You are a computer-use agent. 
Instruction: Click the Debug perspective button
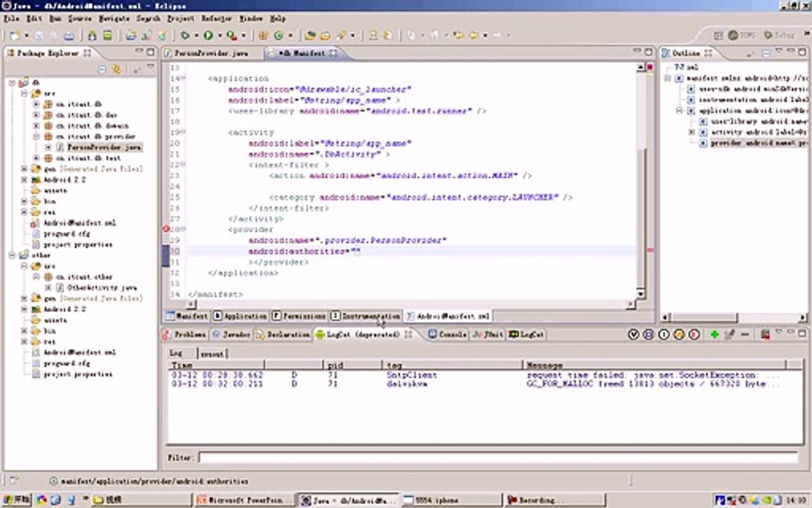pyautogui.click(x=780, y=35)
